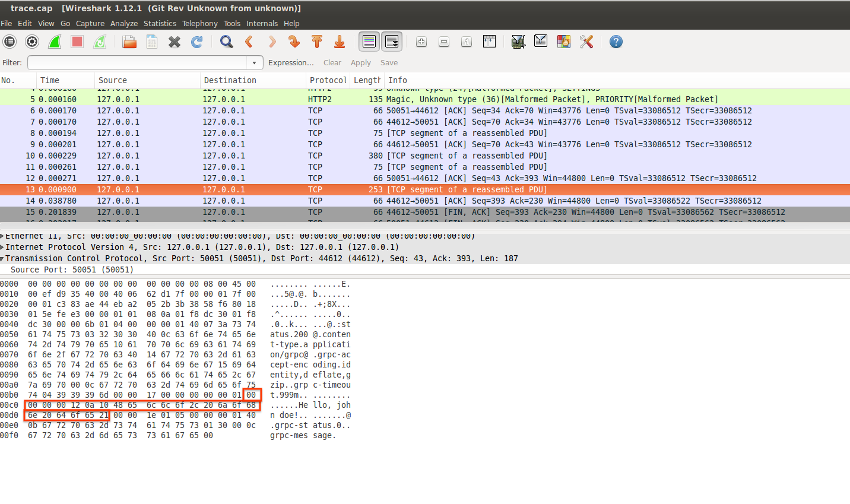Toggle packet list colorization
Viewport: 850px width, 504px height.
pos(369,42)
